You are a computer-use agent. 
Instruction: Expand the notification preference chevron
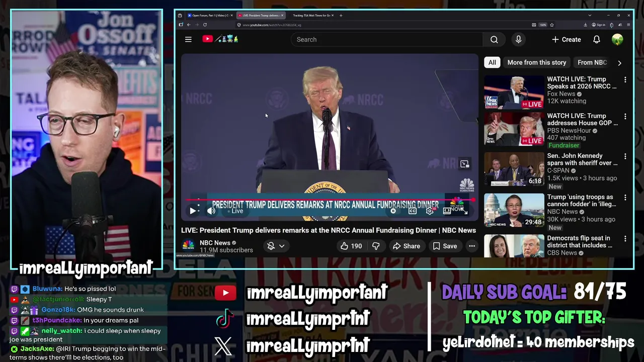click(282, 246)
